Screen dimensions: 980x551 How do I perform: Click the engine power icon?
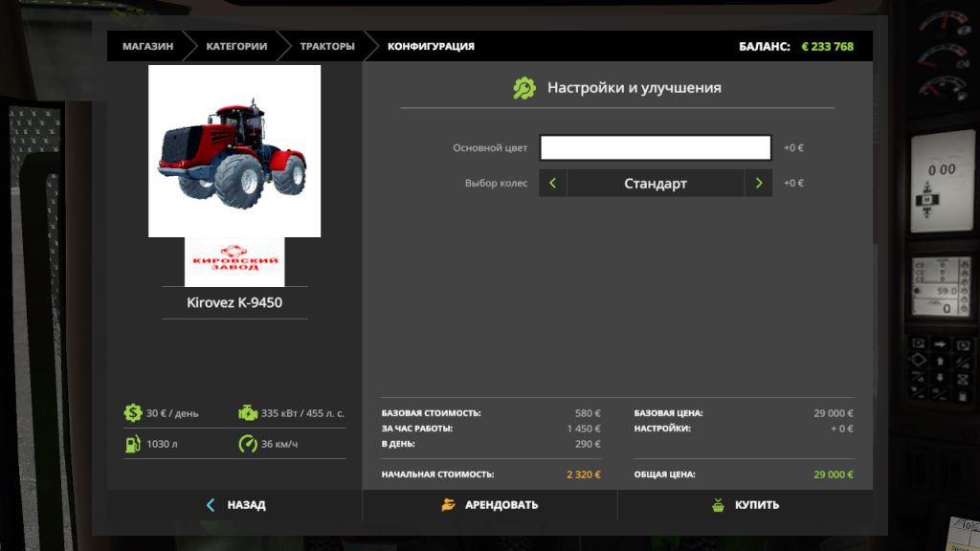point(248,413)
